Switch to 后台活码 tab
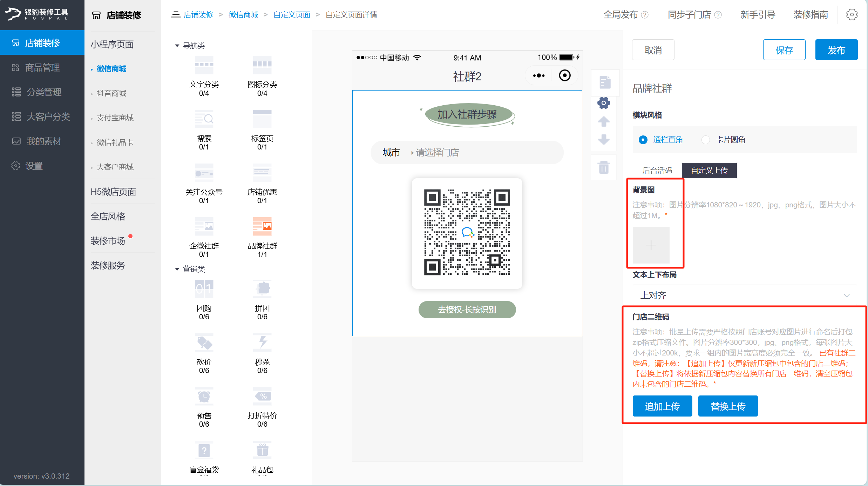This screenshot has width=868, height=486. click(657, 170)
